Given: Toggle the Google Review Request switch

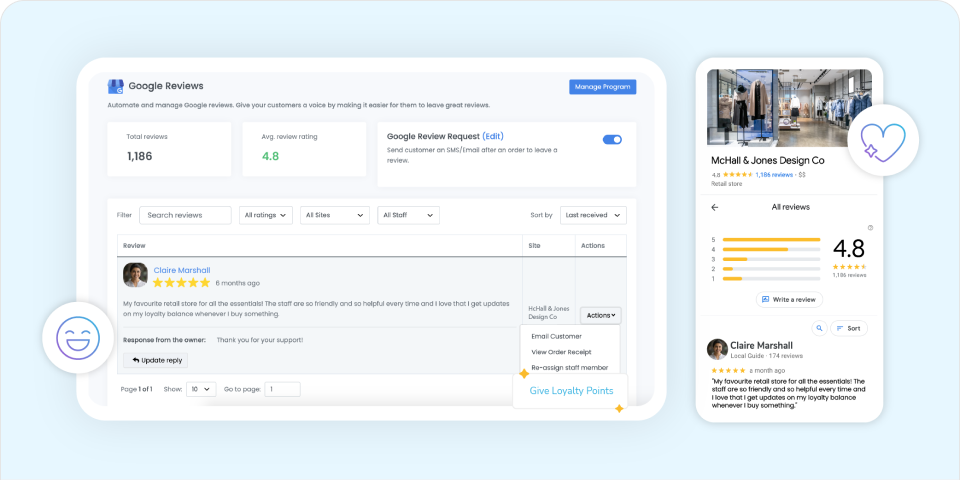Looking at the screenshot, I should pyautogui.click(x=612, y=140).
